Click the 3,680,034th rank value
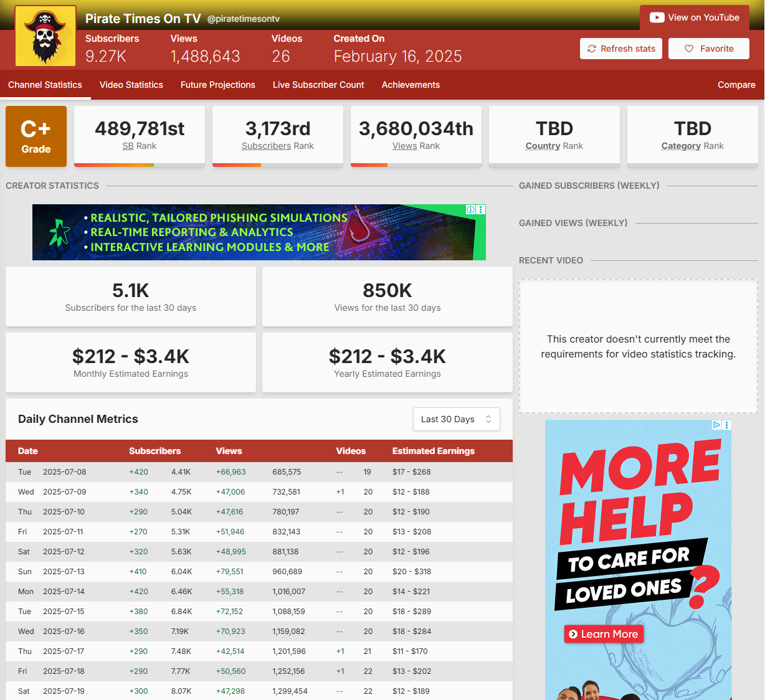The image size is (765, 700). pyautogui.click(x=416, y=128)
